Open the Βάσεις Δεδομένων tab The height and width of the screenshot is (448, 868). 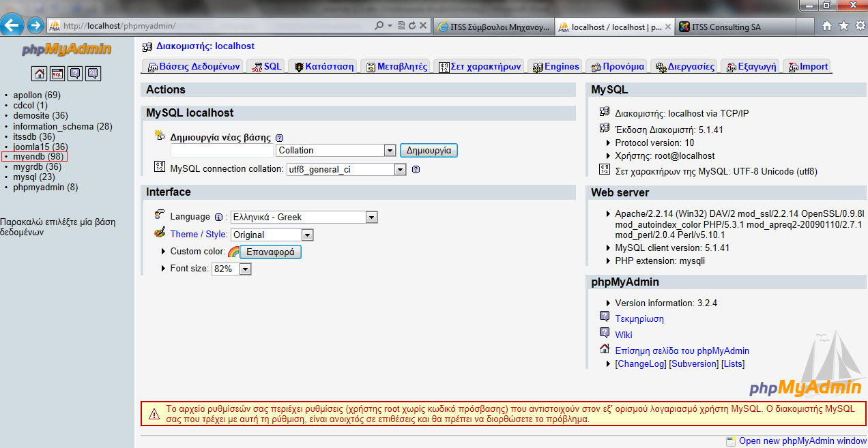(x=193, y=66)
